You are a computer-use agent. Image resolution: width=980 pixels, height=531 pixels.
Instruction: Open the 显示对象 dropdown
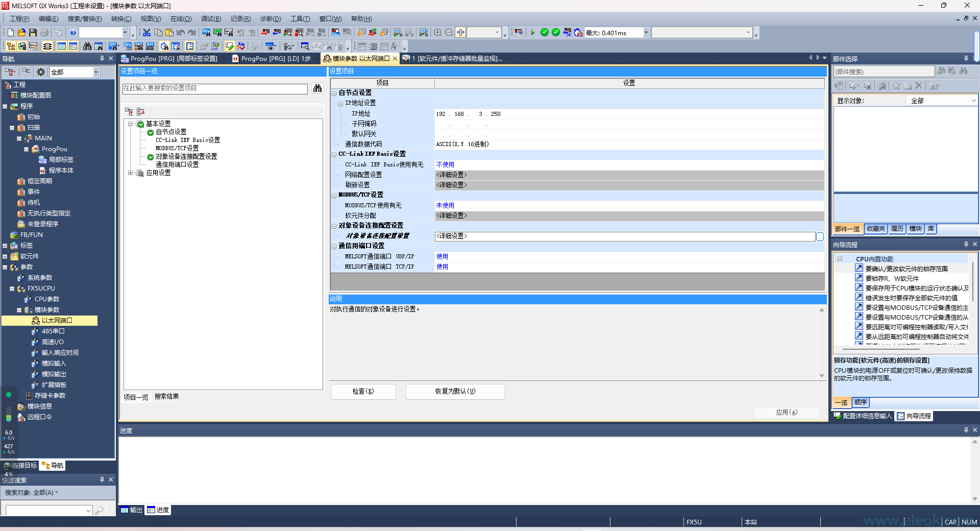[x=973, y=101]
